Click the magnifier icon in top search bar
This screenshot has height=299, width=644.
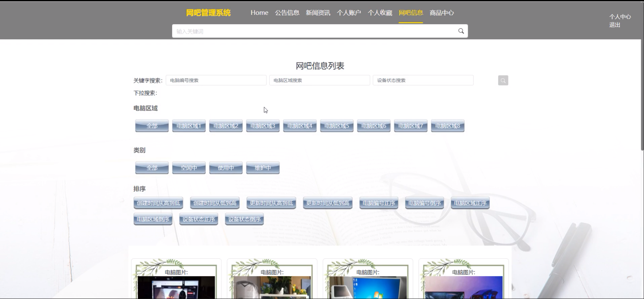[461, 31]
